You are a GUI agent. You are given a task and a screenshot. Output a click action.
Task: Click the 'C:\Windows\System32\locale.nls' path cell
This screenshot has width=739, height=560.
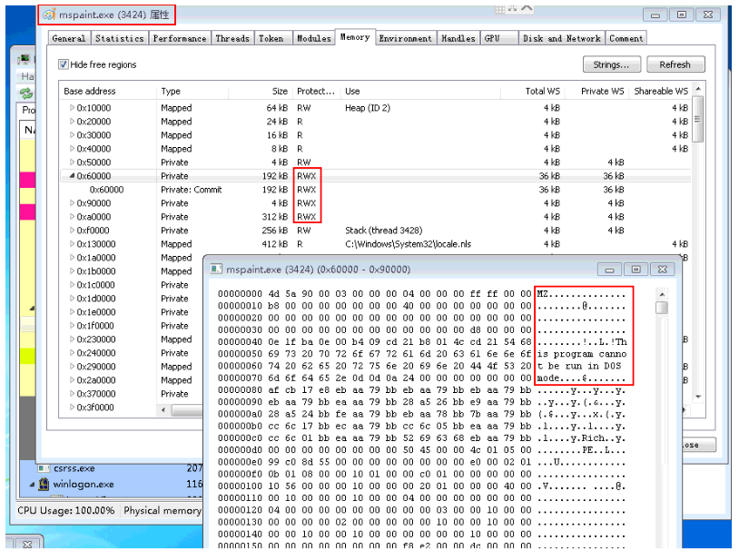(409, 244)
